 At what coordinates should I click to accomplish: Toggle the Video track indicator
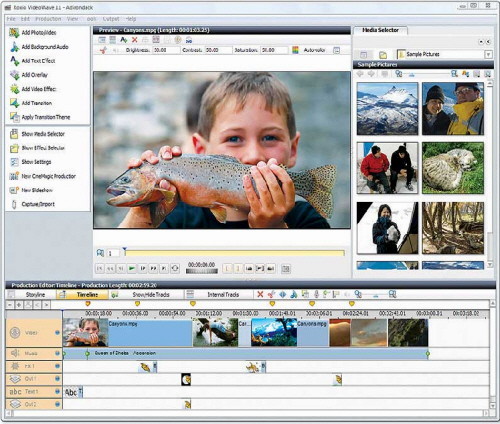click(57, 333)
